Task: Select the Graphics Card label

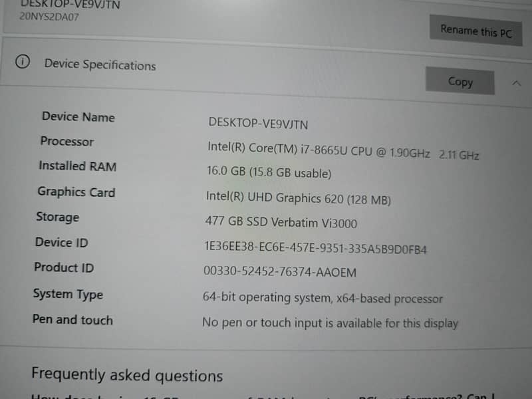Action: (x=76, y=192)
